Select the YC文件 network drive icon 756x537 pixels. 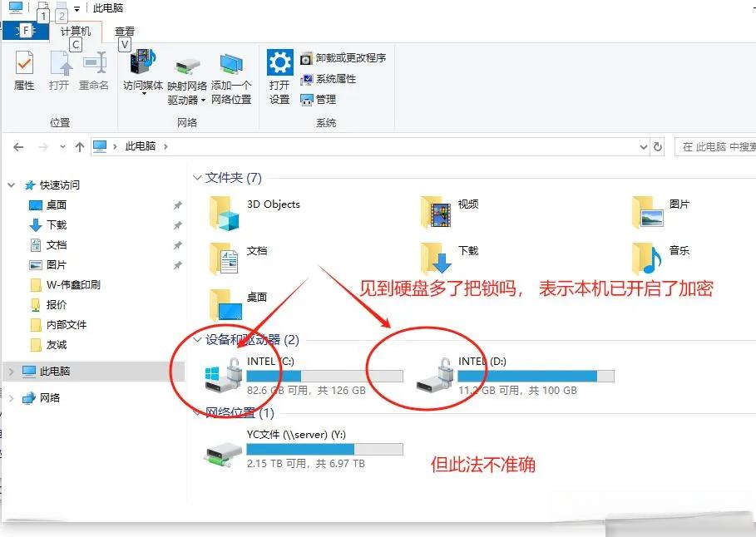[x=222, y=455]
